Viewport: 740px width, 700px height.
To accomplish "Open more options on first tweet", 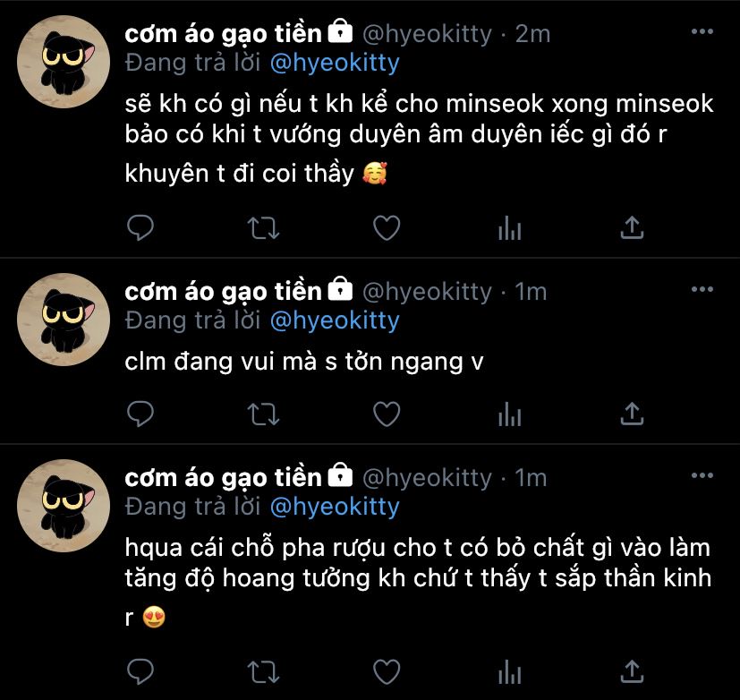I will point(702,32).
